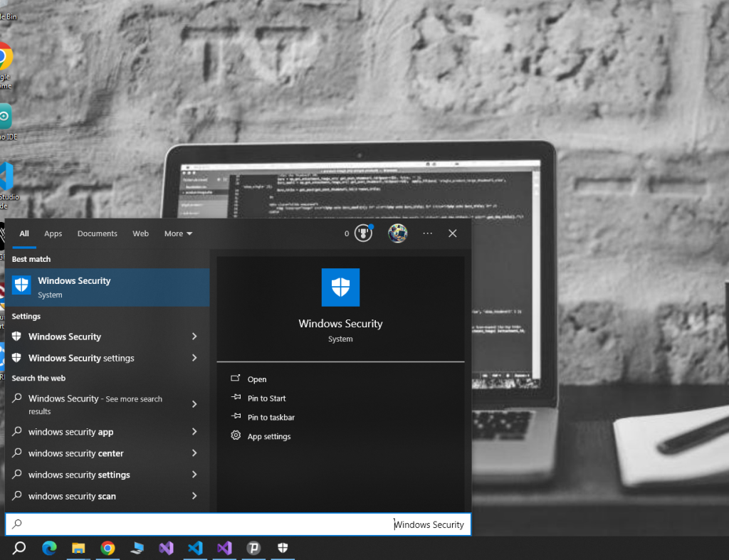Open Windows Security shield on the taskbar

tap(283, 548)
